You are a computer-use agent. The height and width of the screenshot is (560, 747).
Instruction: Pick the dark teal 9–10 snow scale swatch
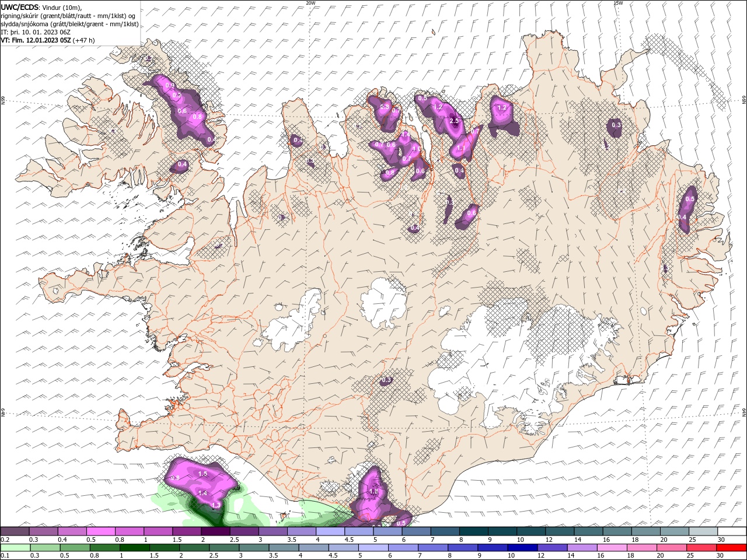click(502, 531)
